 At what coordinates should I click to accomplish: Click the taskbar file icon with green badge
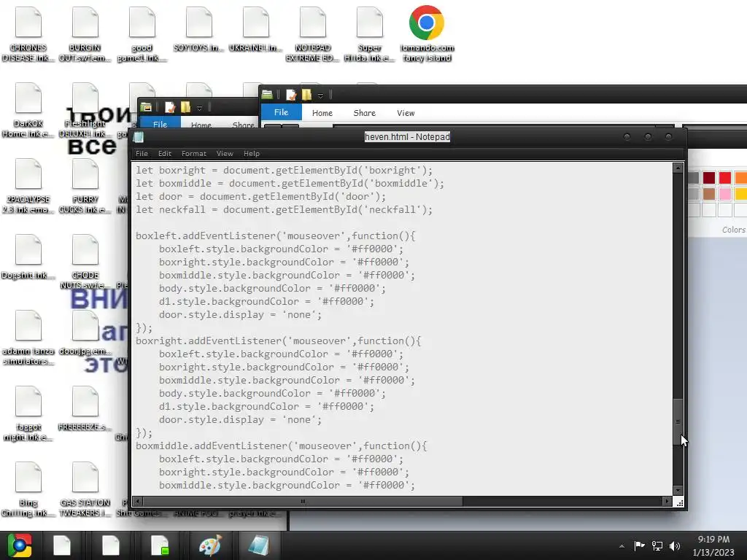point(160,545)
